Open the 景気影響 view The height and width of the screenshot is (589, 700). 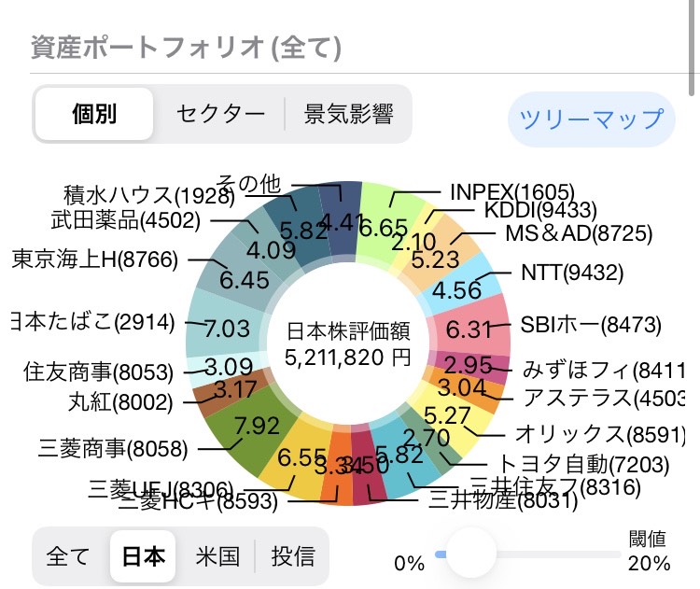[x=348, y=114]
